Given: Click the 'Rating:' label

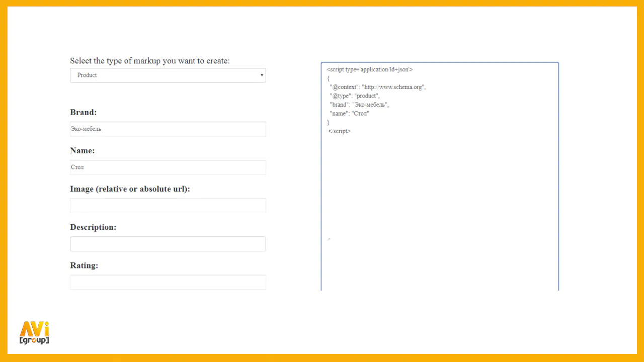Looking at the screenshot, I should [x=84, y=265].
